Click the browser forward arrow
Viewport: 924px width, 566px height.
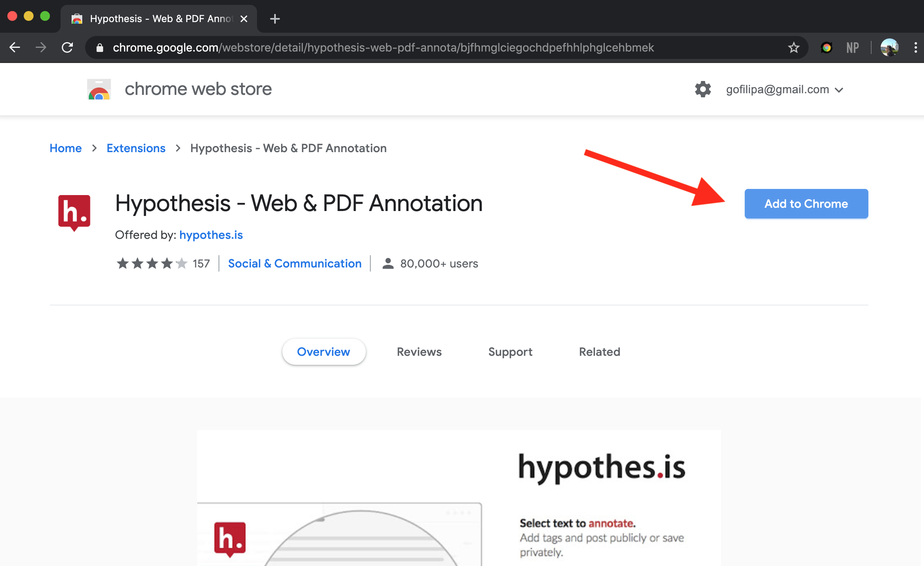tap(41, 47)
